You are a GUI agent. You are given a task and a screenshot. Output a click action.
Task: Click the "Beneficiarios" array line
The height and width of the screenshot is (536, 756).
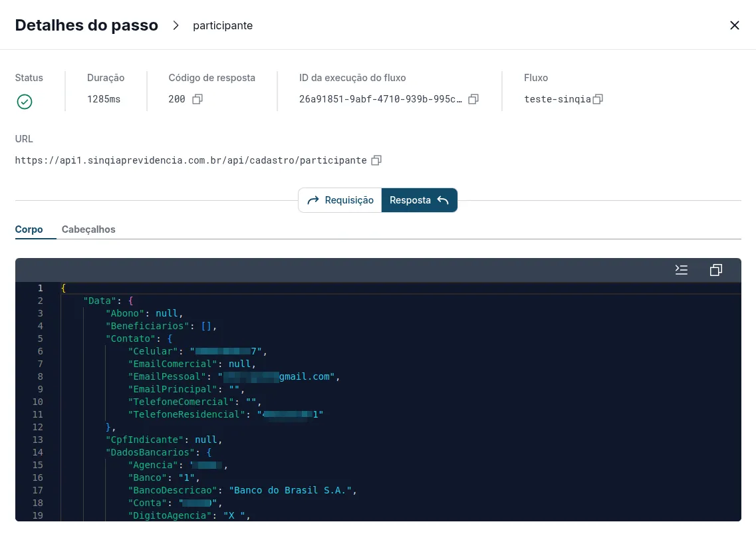click(x=162, y=326)
